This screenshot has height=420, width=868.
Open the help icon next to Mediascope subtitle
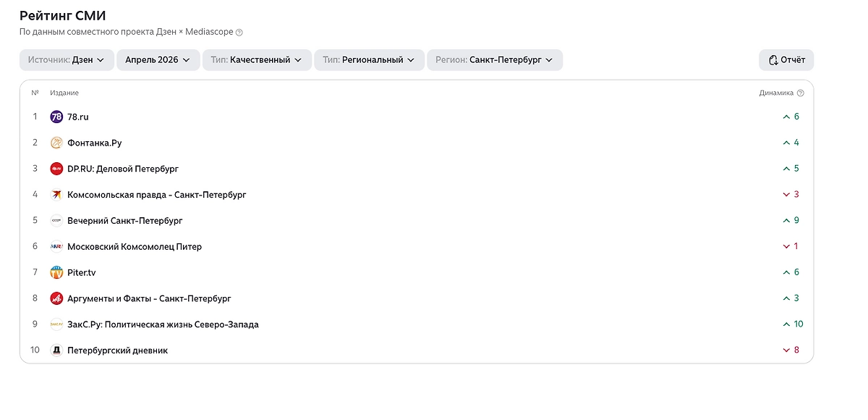(239, 33)
